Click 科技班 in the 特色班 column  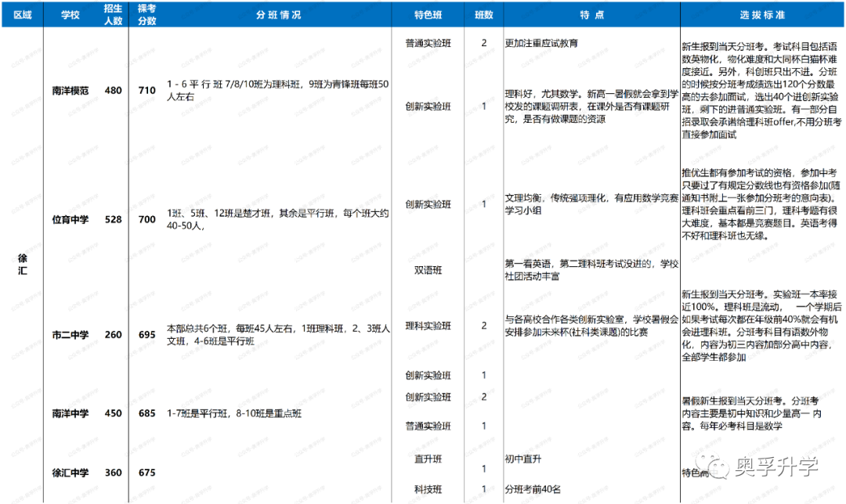coord(428,489)
